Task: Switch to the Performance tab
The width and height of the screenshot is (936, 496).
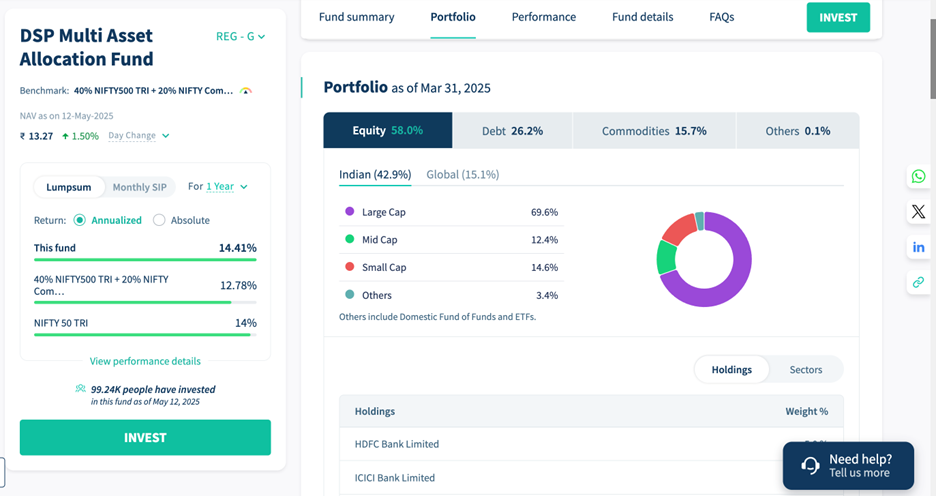Action: 543,17
